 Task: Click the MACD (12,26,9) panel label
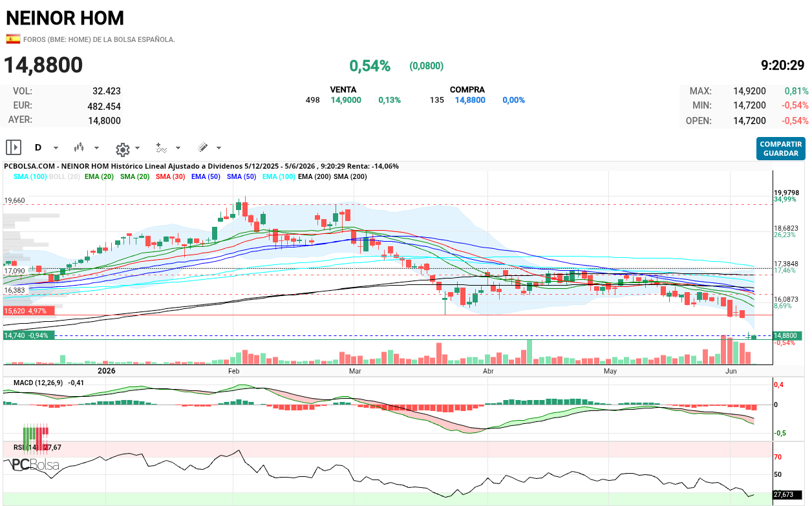[38, 383]
